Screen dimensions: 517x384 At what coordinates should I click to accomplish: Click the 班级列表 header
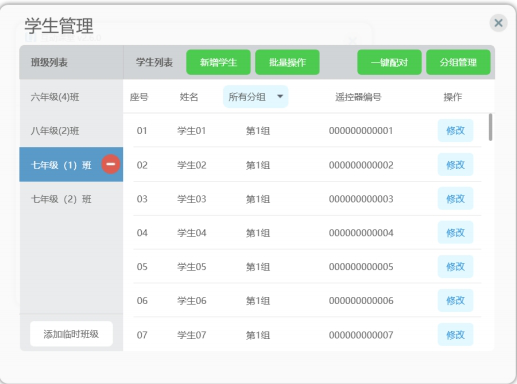point(49,62)
